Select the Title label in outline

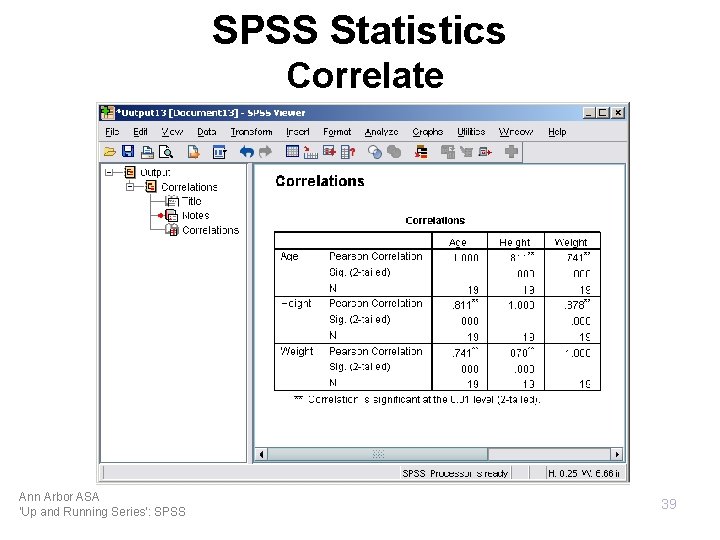(191, 201)
